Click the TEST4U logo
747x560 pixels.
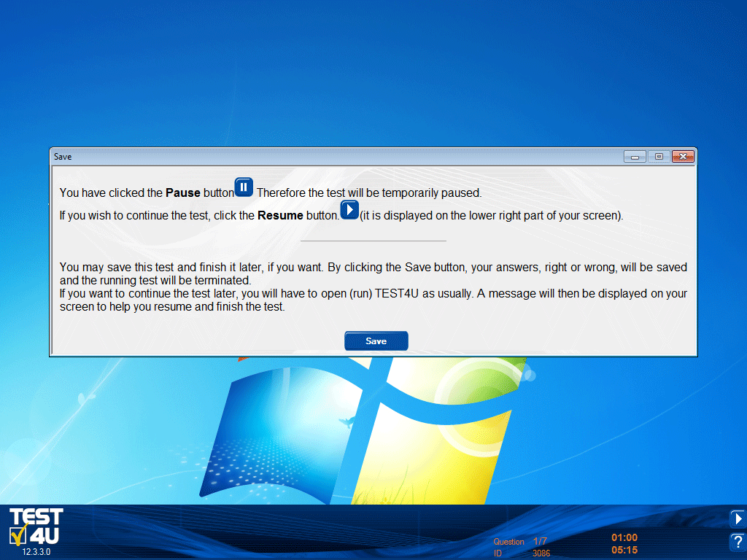coord(36,527)
